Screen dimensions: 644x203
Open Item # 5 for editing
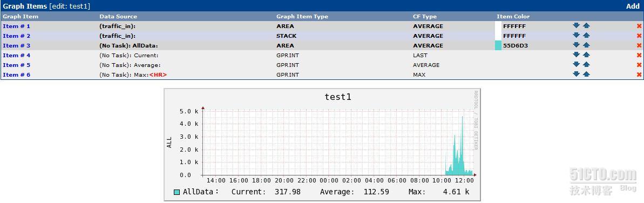16,65
